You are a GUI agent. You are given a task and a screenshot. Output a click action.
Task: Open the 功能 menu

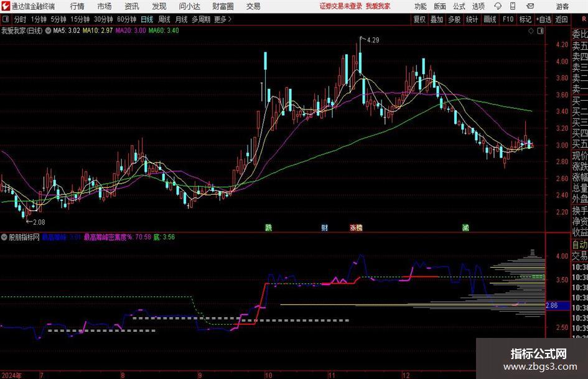click(x=421, y=6)
